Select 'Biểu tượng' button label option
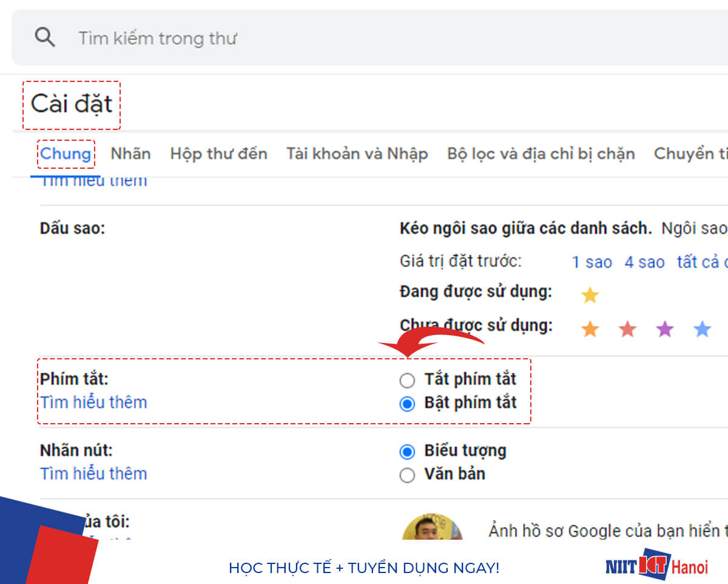Image resolution: width=728 pixels, height=584 pixels. [407, 452]
